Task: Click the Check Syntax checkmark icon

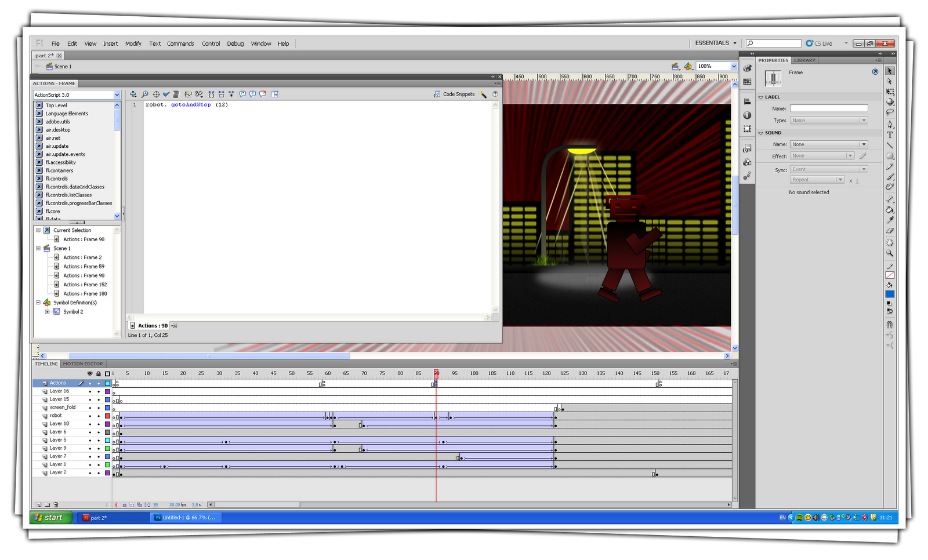Action: pos(166,94)
